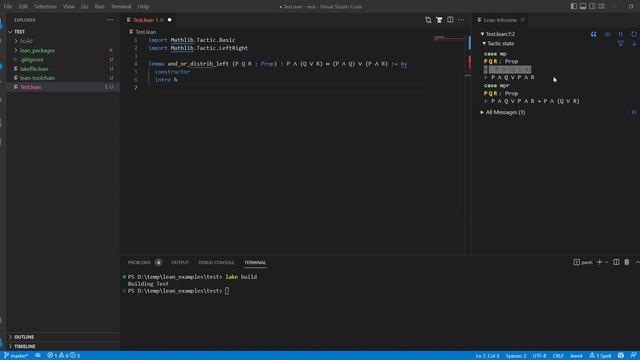Reverse goal order with down-arrow icon
640x360 pixels.
tap(634, 43)
